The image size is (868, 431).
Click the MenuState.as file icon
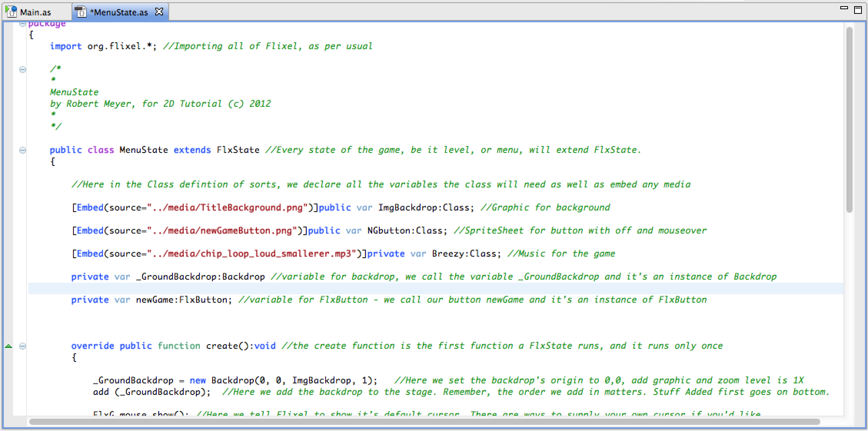point(80,12)
